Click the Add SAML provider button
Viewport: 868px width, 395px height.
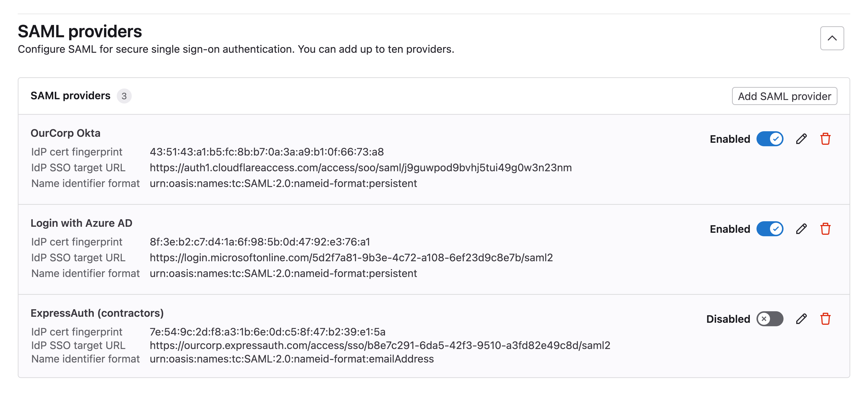click(784, 96)
